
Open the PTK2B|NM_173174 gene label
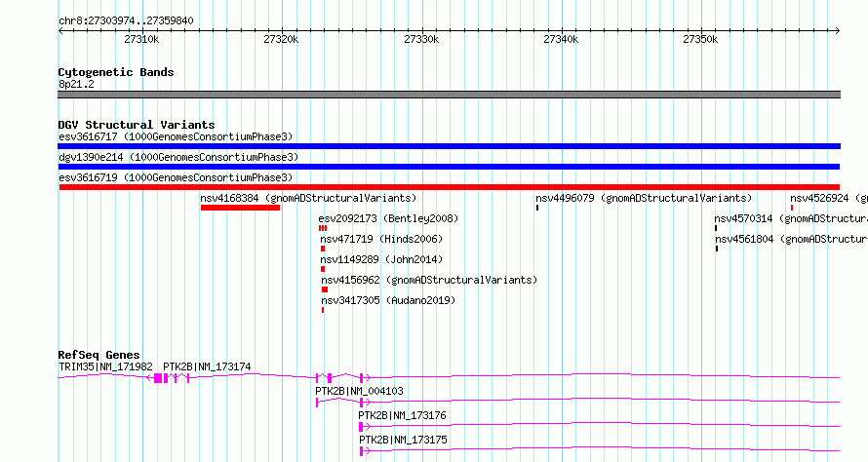click(x=207, y=366)
